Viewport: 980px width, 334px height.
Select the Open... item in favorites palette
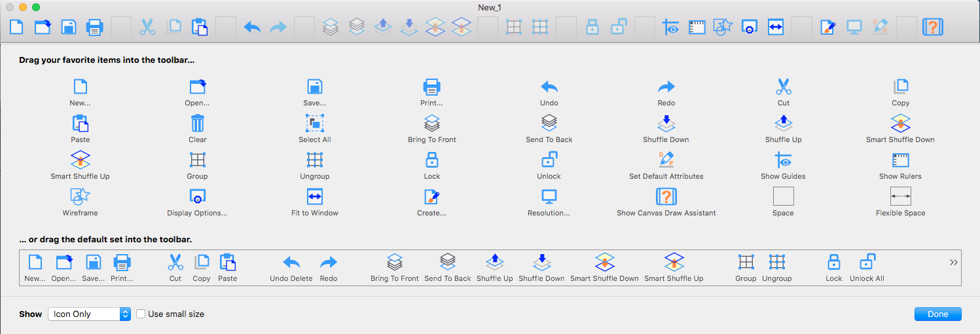click(197, 92)
